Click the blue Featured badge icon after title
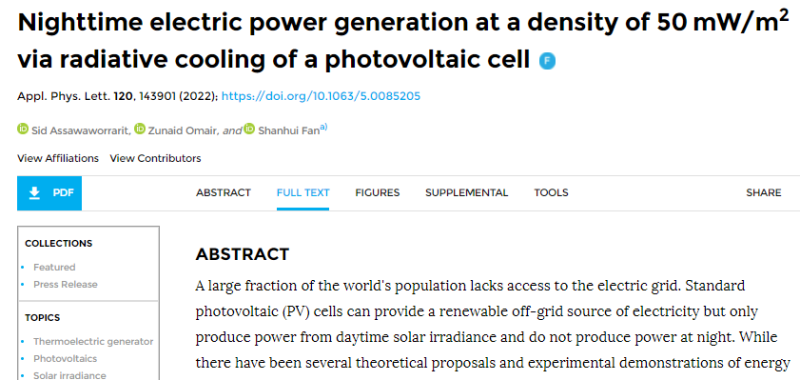Screen dimensions: 800x380 click(547, 62)
